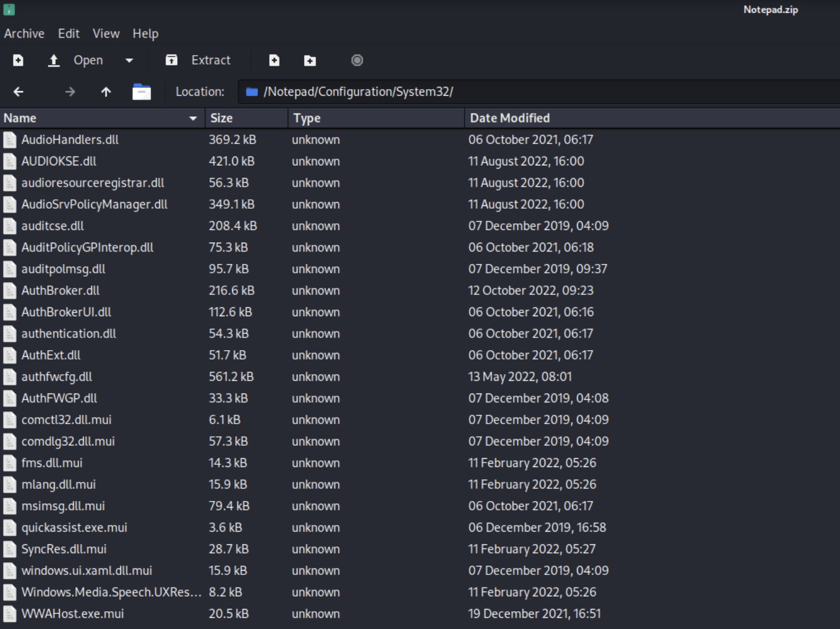This screenshot has height=629, width=840.
Task: Click the Name column sort arrow
Action: tap(193, 118)
